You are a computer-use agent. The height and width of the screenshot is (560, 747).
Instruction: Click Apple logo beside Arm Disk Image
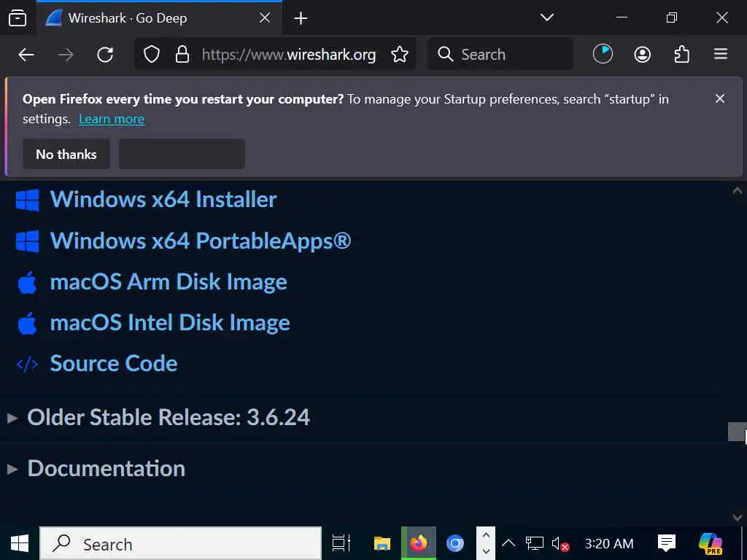tap(27, 282)
